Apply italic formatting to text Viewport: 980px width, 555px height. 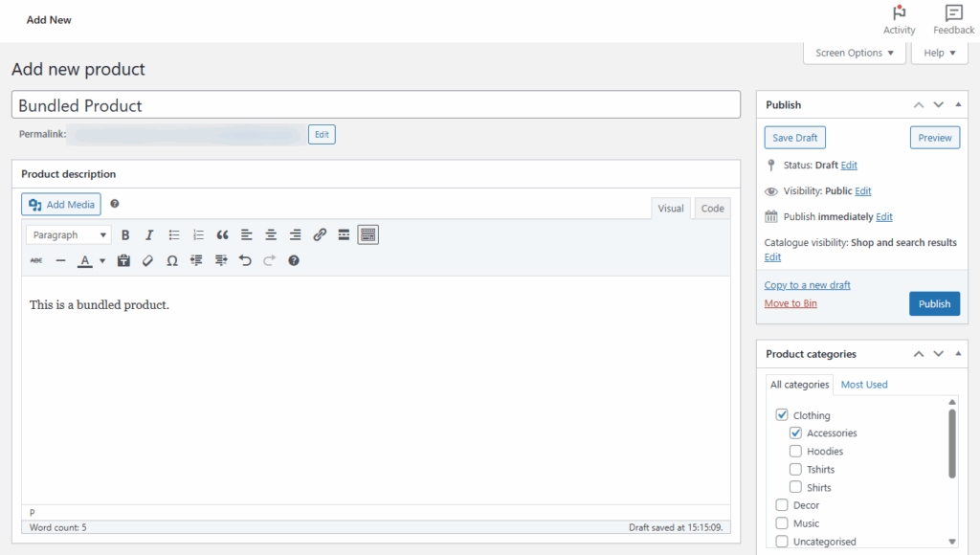click(x=149, y=234)
